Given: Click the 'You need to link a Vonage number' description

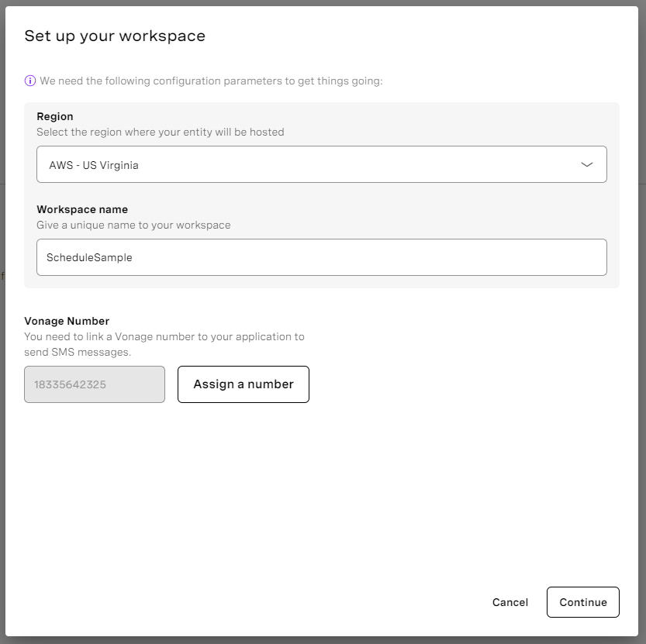Looking at the screenshot, I should 164,344.
